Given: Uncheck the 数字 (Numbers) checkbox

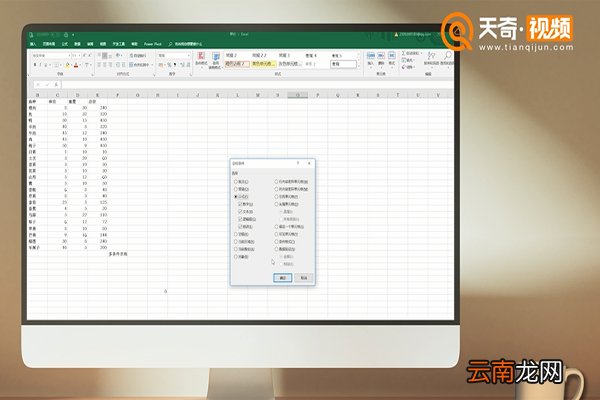Looking at the screenshot, I should pyautogui.click(x=241, y=204).
